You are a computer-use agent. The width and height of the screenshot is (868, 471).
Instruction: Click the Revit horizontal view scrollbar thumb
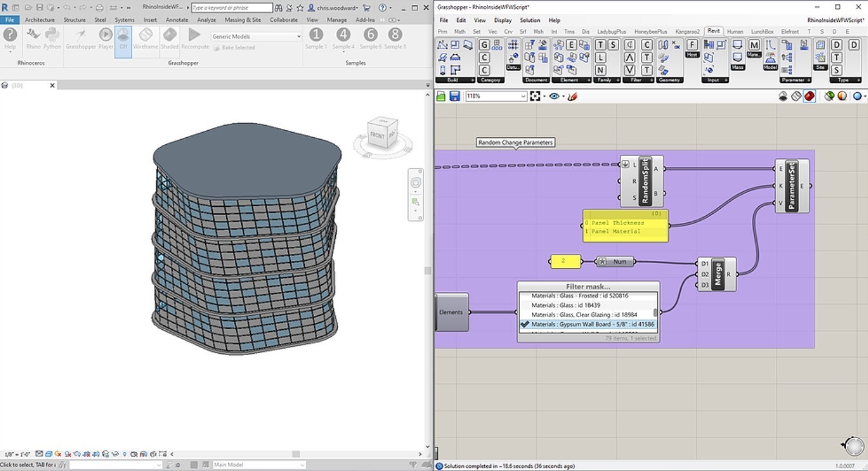click(x=296, y=454)
